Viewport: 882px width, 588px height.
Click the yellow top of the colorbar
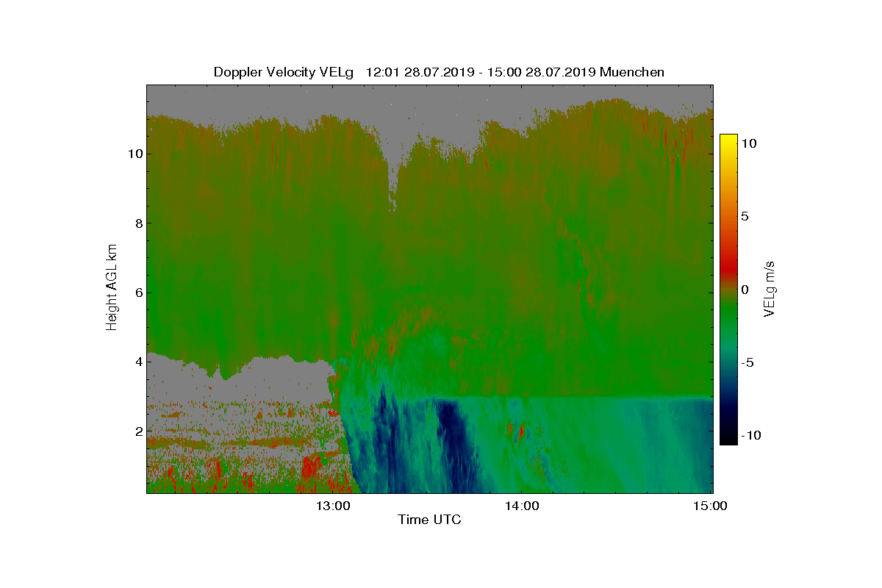728,140
